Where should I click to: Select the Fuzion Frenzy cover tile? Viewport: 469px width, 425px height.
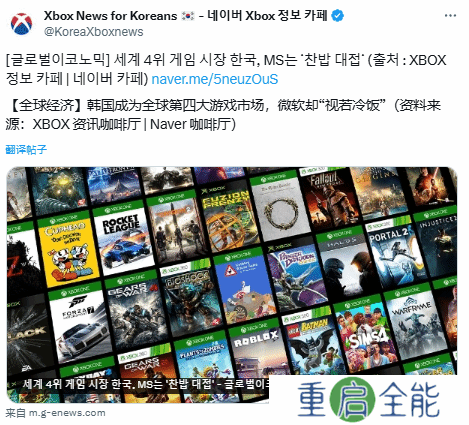pos(227,218)
